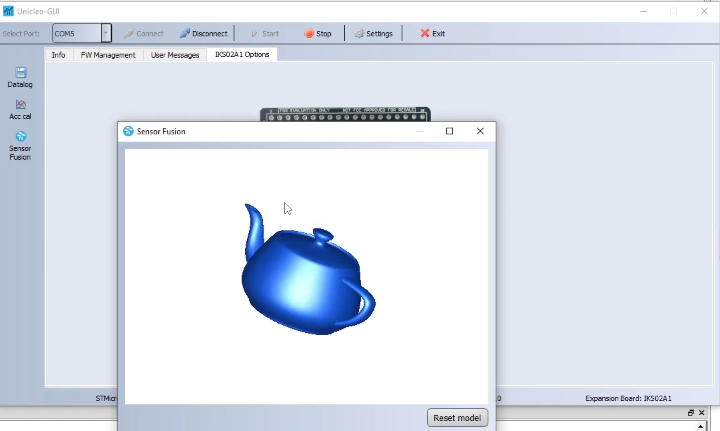
Task: Close the bottom docked panel
Action: pos(701,413)
